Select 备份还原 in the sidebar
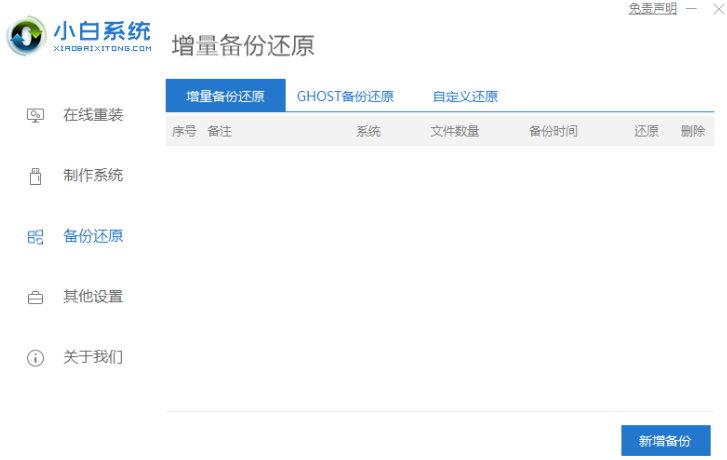 pyautogui.click(x=93, y=236)
